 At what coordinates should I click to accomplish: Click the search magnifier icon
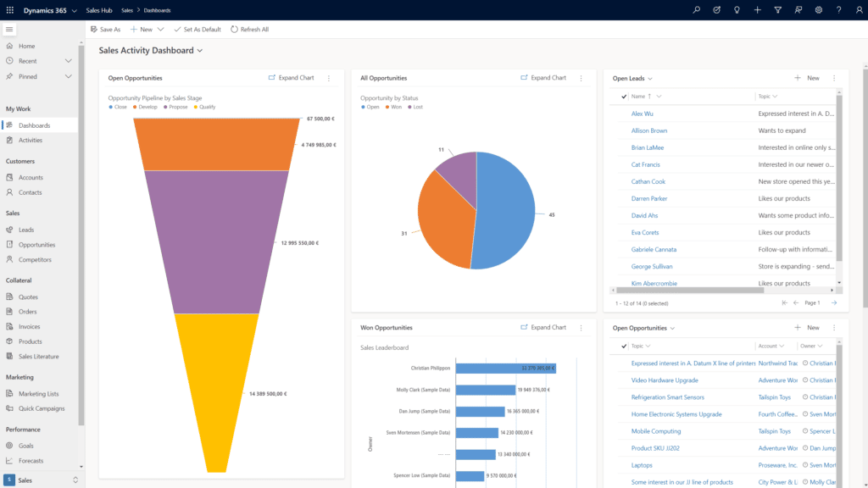coord(697,10)
